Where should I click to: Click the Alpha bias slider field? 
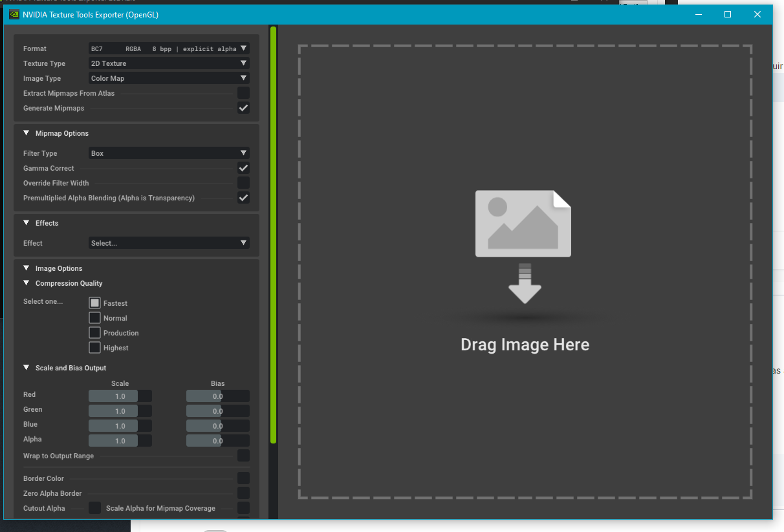pyautogui.click(x=217, y=441)
